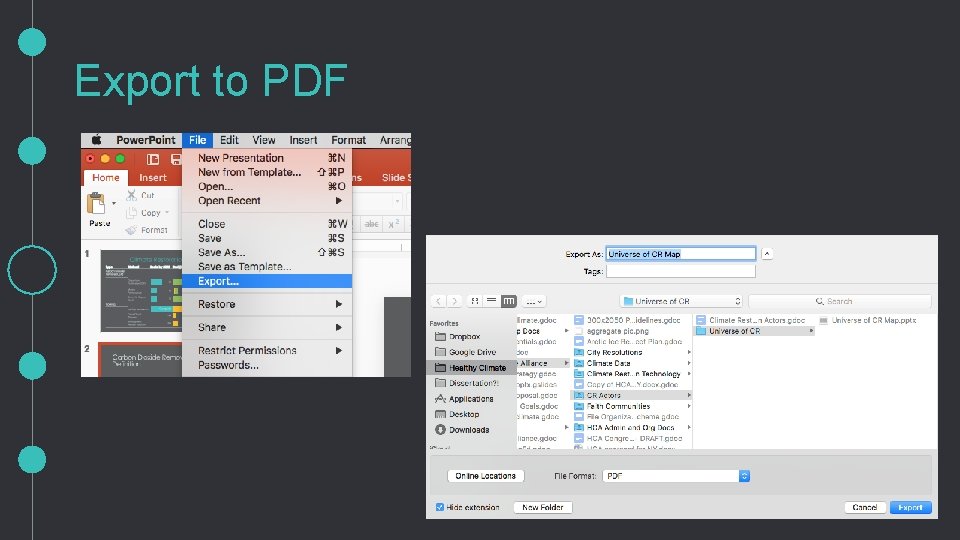Select the Universe of CR folder row
960x540 pixels.
[754, 331]
